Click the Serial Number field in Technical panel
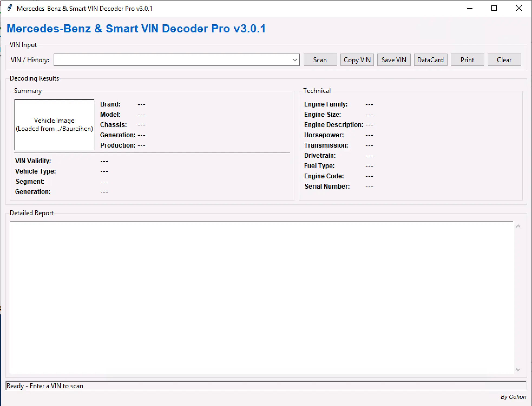This screenshot has height=406, width=532. [327, 186]
